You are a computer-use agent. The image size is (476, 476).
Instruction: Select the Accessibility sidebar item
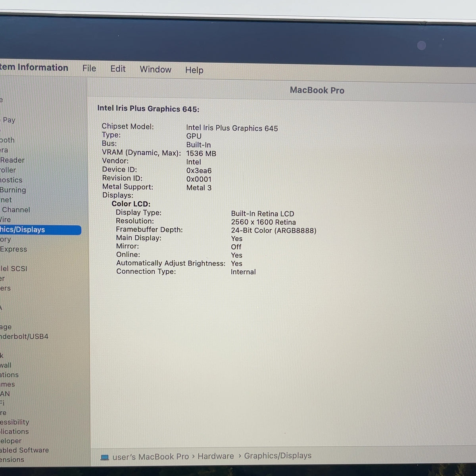coord(15,422)
